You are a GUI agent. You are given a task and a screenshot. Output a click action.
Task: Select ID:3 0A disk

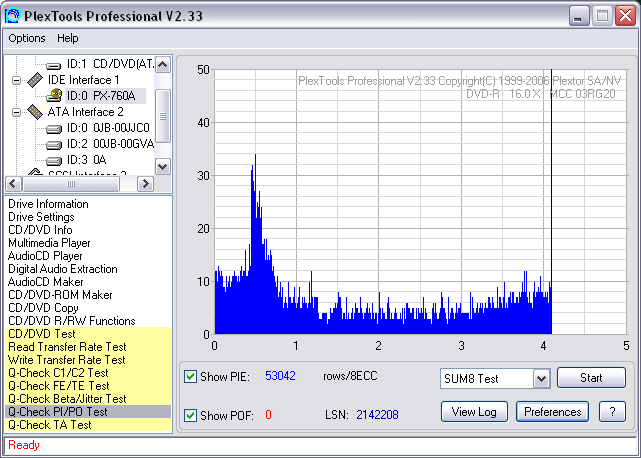point(86,160)
